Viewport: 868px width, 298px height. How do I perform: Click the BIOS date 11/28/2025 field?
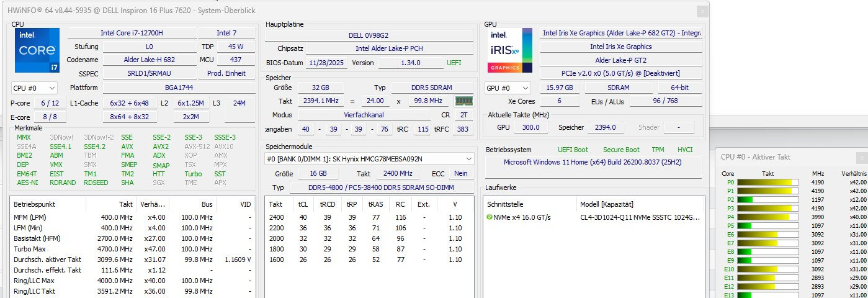tap(327, 63)
